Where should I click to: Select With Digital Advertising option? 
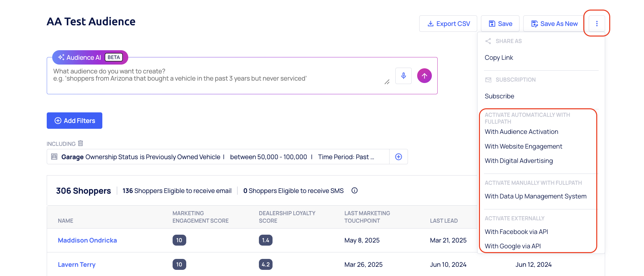pyautogui.click(x=518, y=161)
